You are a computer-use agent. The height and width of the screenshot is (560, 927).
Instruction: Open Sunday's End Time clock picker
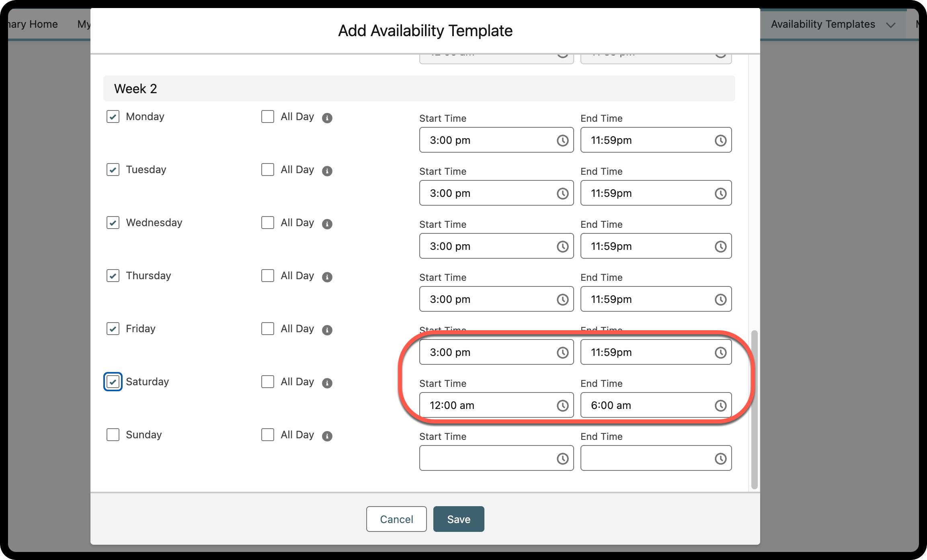pos(720,458)
